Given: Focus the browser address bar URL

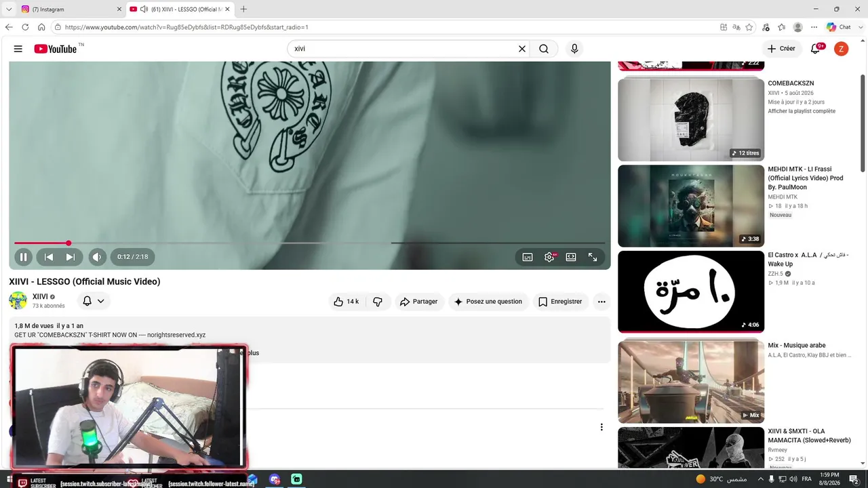Looking at the screenshot, I should point(186,28).
